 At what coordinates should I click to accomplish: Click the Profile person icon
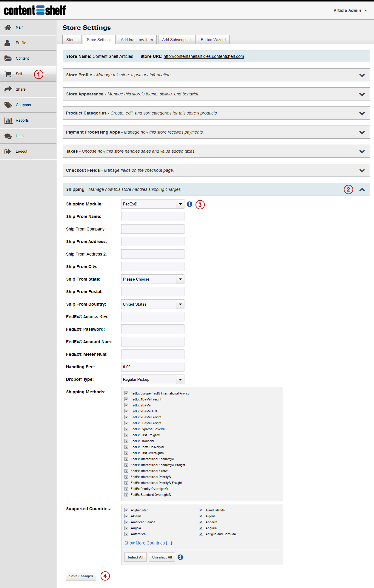[x=8, y=43]
